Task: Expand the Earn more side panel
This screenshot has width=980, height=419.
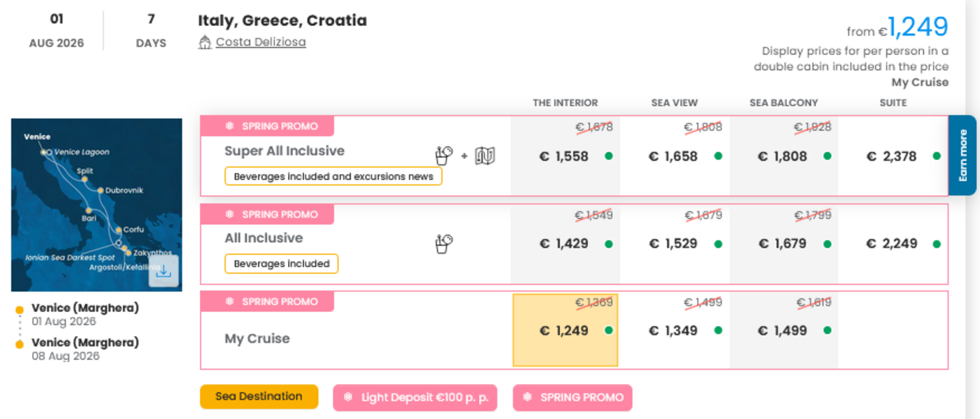Action: click(x=963, y=155)
